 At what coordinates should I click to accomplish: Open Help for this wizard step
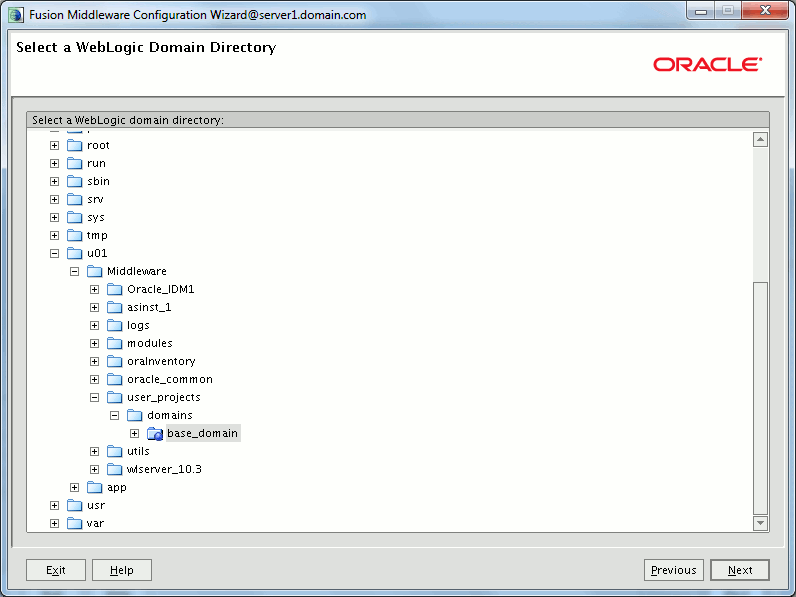[122, 570]
